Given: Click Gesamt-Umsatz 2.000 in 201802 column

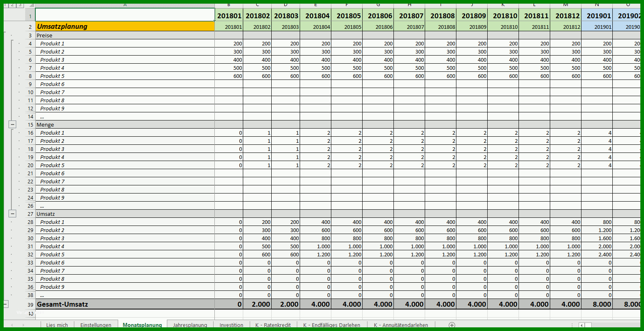Looking at the screenshot, I should (257, 304).
